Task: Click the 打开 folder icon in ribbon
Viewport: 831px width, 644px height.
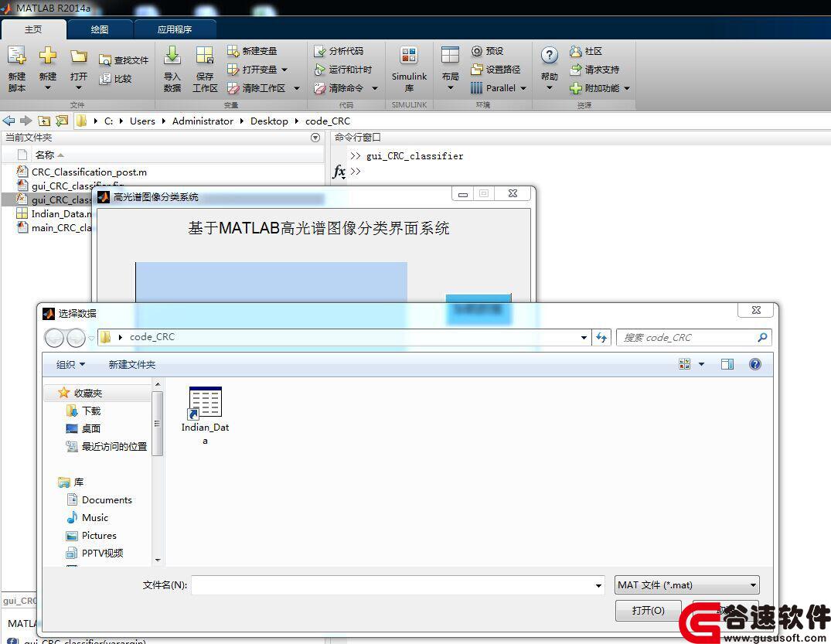Action: [x=78, y=56]
